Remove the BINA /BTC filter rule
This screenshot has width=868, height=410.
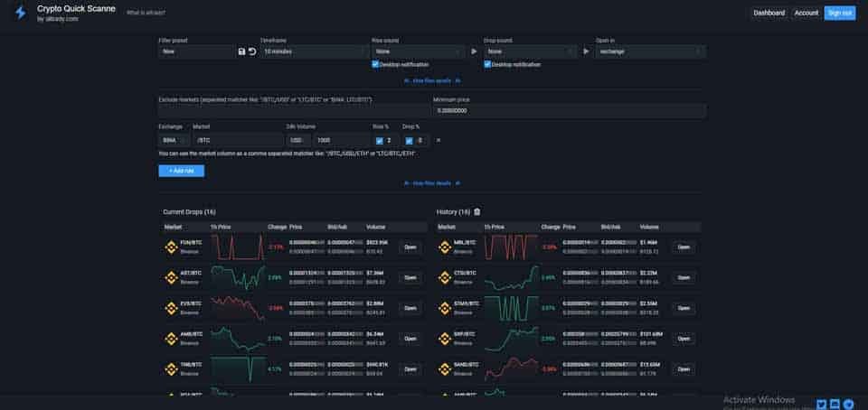[439, 140]
